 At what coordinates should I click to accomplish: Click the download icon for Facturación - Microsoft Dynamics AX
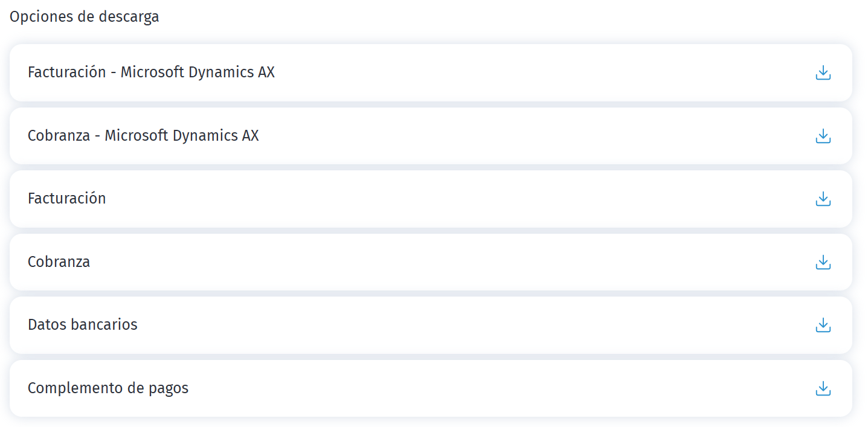pyautogui.click(x=823, y=72)
